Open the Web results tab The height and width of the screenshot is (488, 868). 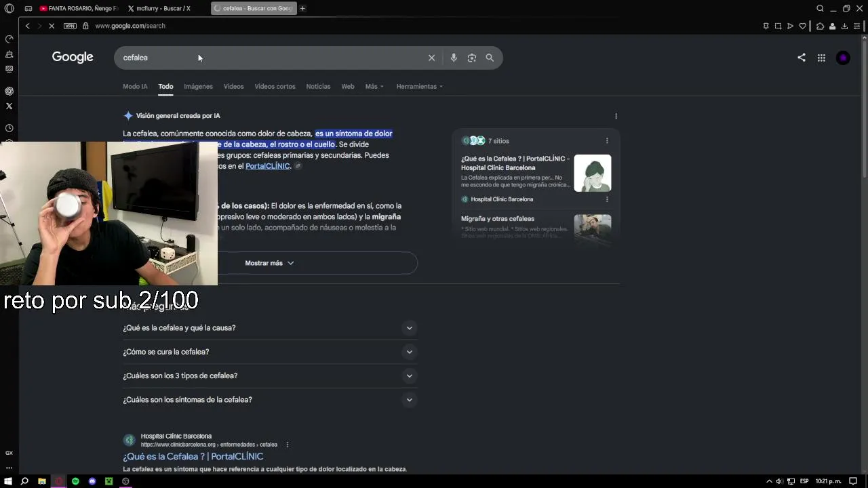(x=348, y=86)
